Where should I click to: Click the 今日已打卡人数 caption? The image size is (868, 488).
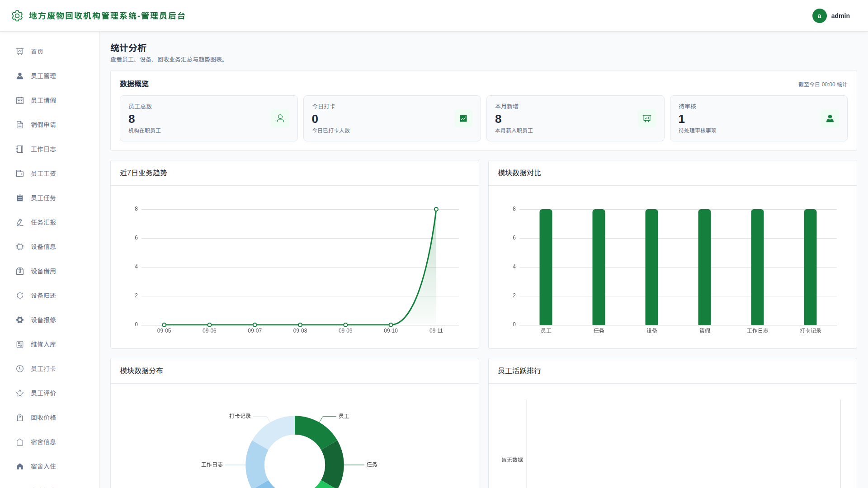(331, 131)
